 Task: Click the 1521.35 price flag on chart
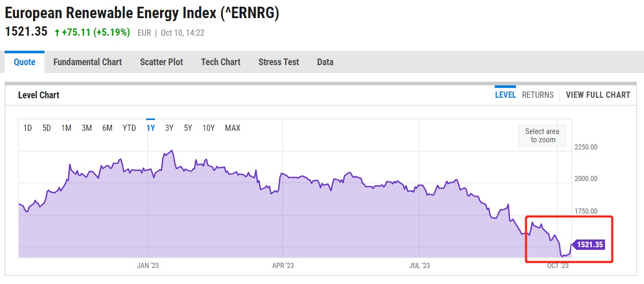588,245
